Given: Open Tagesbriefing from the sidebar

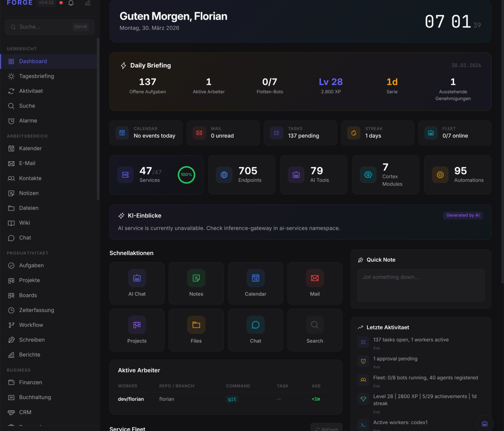Looking at the screenshot, I should click(36, 76).
